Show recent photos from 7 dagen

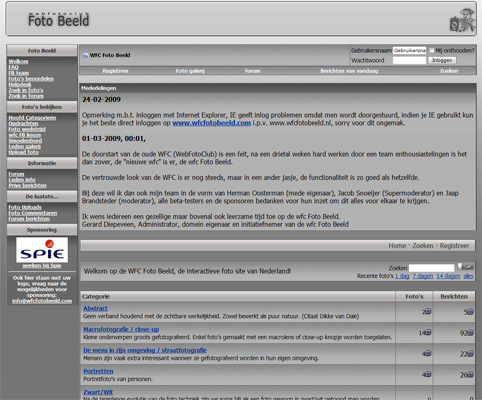[423, 276]
